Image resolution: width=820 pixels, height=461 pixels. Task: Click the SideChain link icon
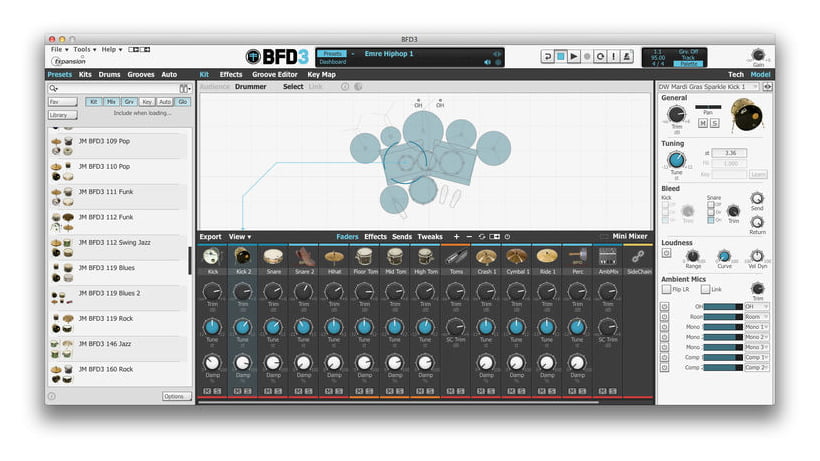638,257
